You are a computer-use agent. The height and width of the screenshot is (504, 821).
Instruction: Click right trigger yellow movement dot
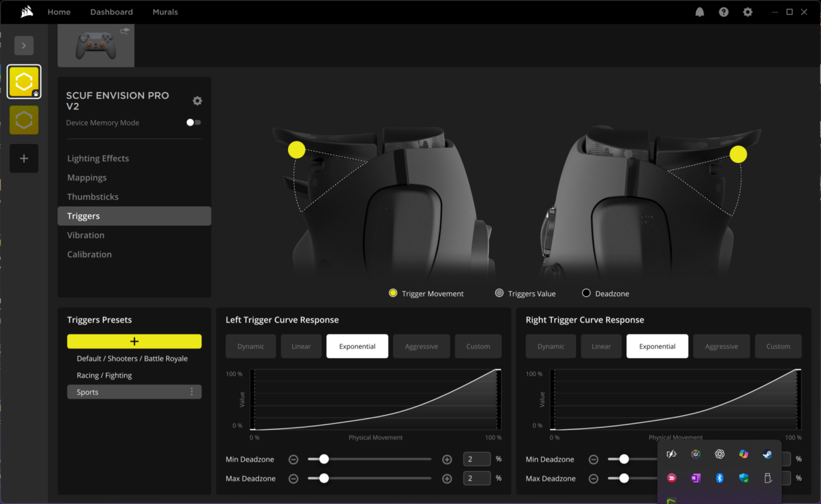(738, 154)
